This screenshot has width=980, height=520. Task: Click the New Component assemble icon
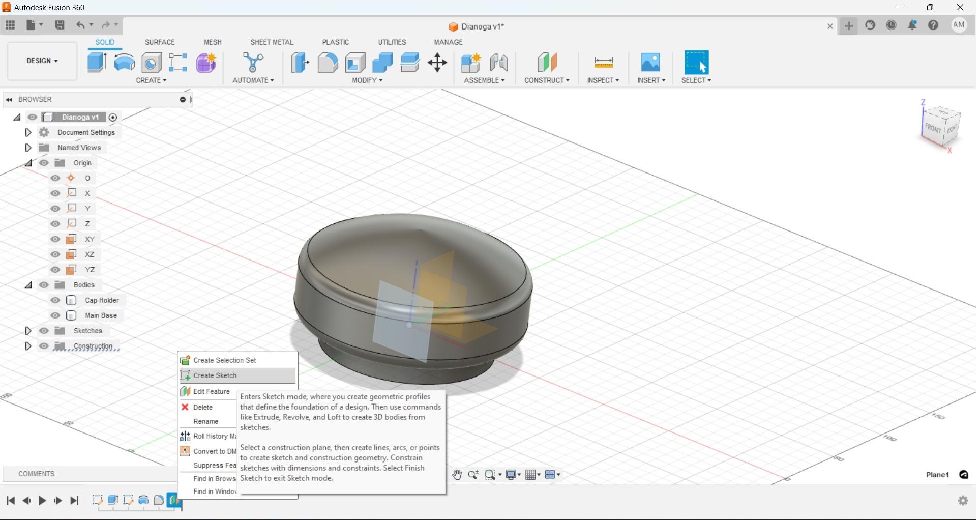coord(471,63)
